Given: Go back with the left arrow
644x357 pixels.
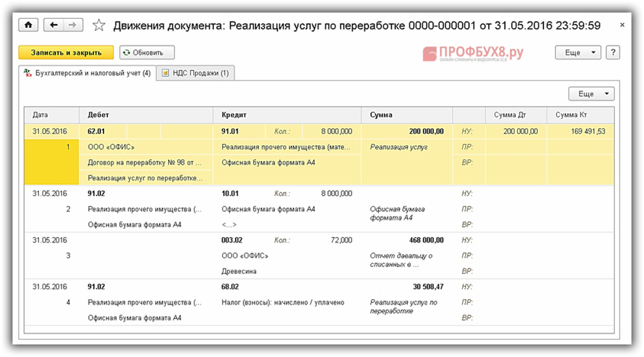Looking at the screenshot, I should click(55, 25).
